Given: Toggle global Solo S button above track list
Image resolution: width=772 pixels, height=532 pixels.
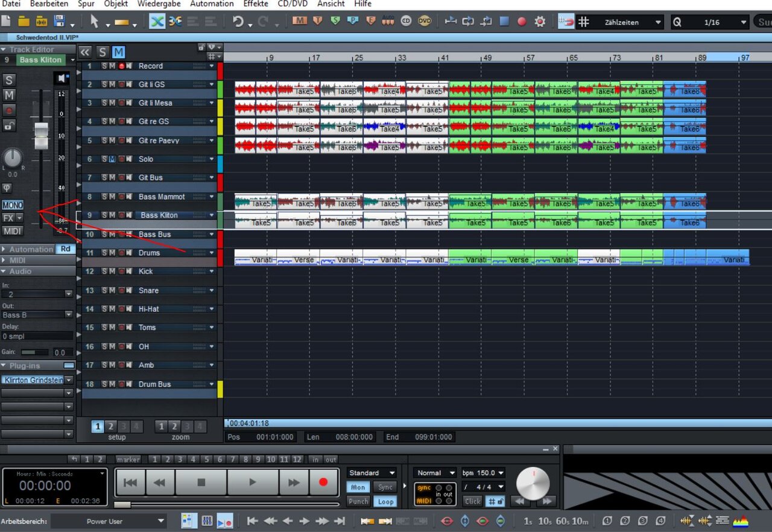Looking at the screenshot, I should 103,52.
